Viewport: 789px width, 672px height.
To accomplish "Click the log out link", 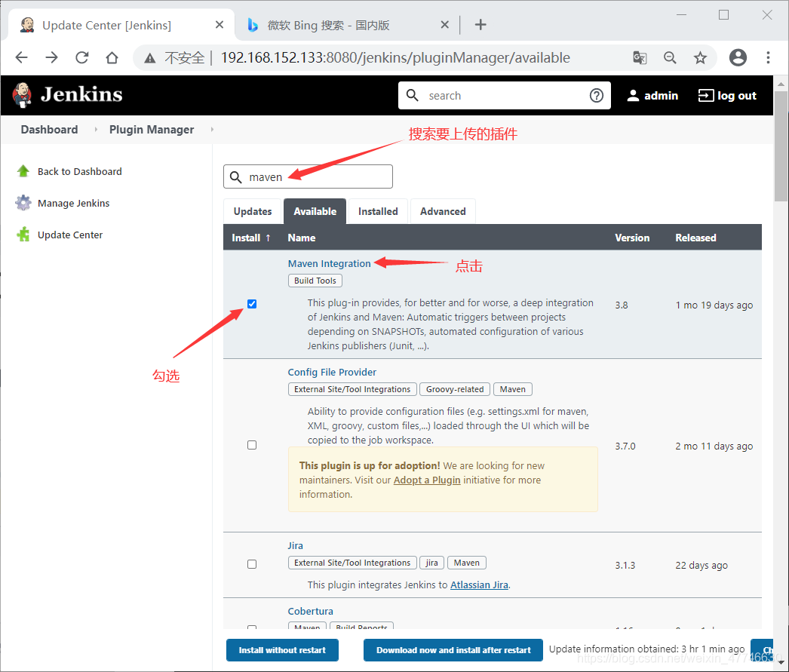I will pos(737,96).
